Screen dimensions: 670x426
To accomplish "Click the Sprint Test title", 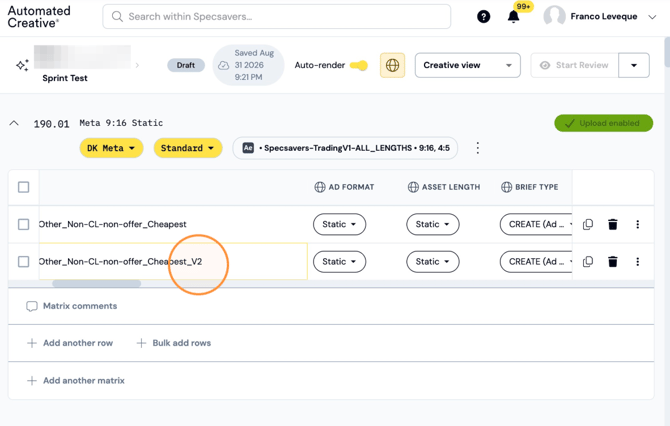I will [65, 78].
